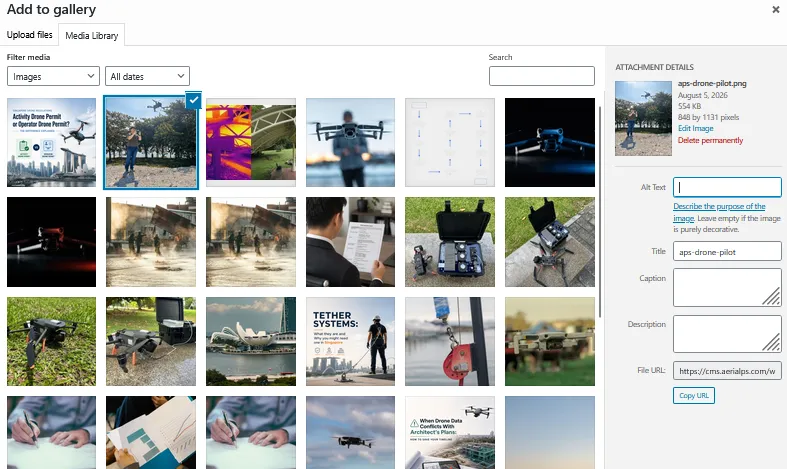Image resolution: width=787 pixels, height=469 pixels.
Task: Select the open drone battery case thumbnail
Action: click(x=450, y=242)
